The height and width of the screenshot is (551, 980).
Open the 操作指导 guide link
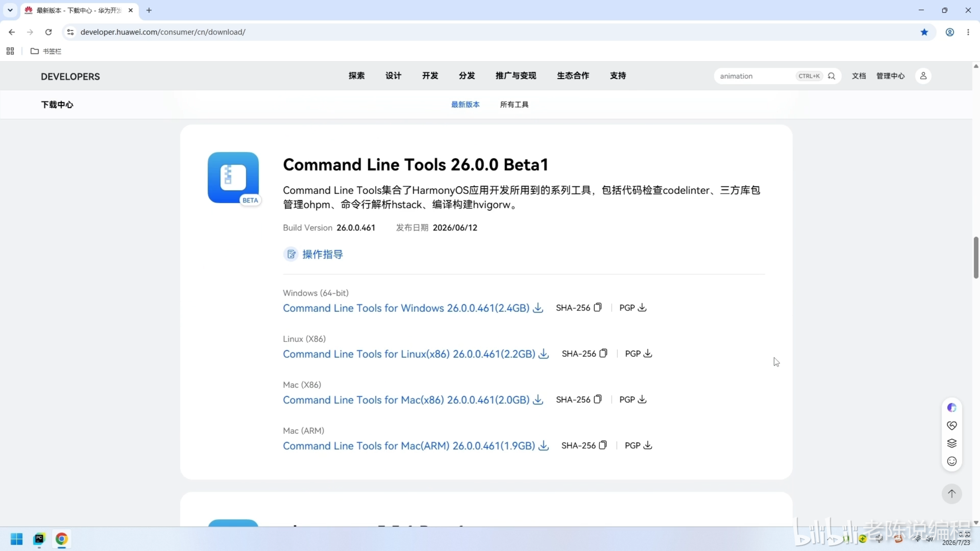313,254
